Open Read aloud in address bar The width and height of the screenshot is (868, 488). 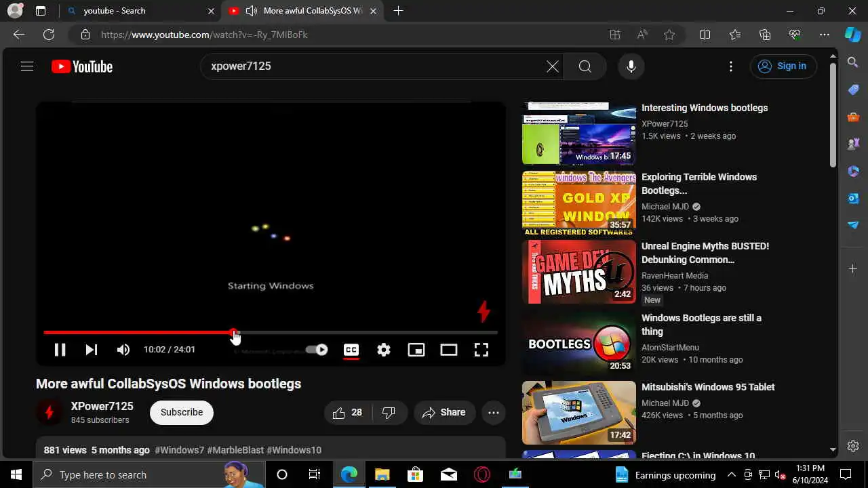point(642,35)
